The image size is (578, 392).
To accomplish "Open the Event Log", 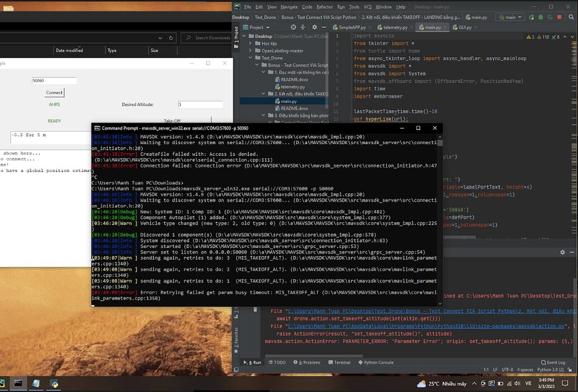I will (552, 362).
